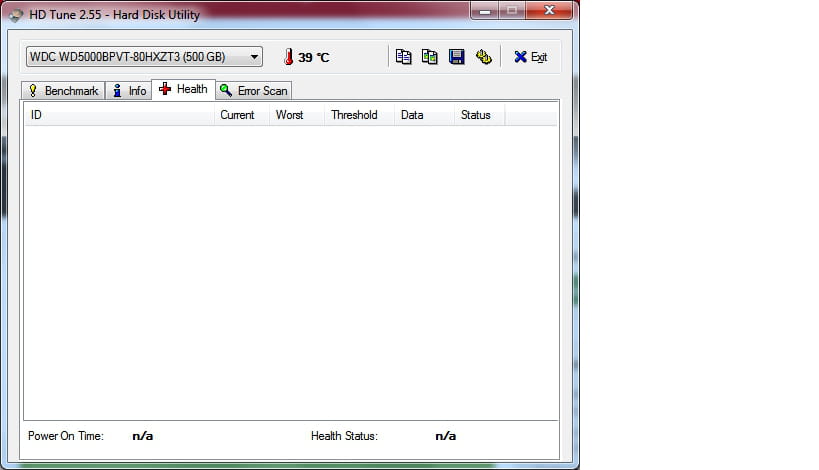Click the HD Tune title bar app icon
Screen dimensions: 819x470
click(x=16, y=15)
